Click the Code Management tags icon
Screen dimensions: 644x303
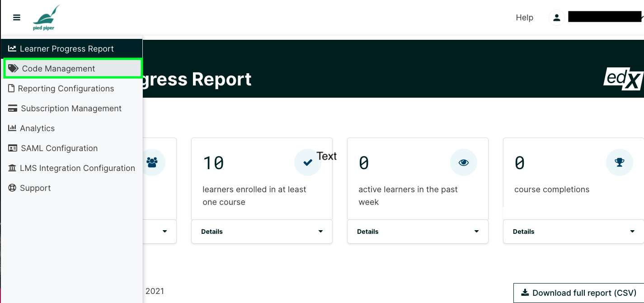(x=14, y=69)
